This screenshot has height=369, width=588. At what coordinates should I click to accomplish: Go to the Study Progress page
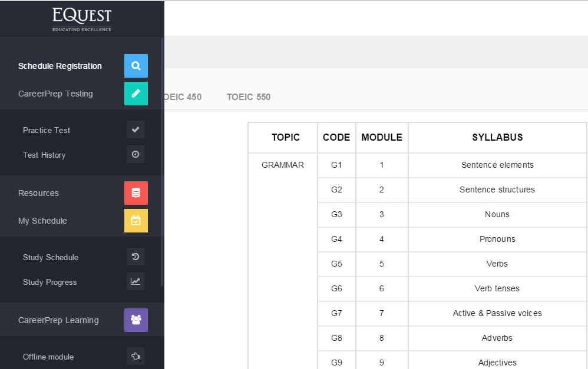(49, 282)
